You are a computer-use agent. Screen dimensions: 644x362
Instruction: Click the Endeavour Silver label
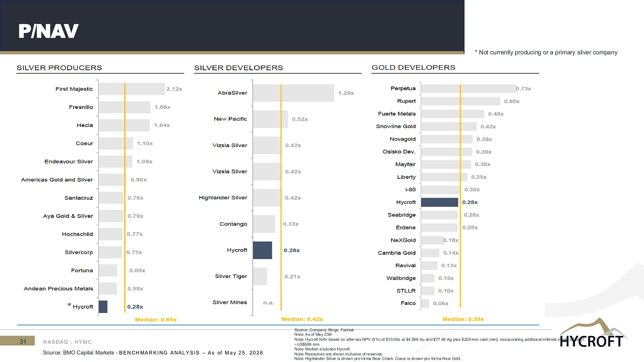point(69,161)
